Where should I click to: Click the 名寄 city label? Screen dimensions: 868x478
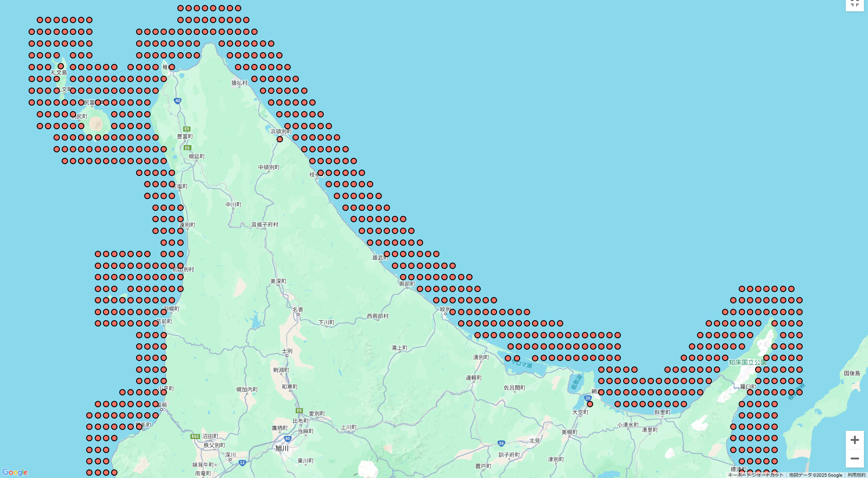tap(298, 310)
